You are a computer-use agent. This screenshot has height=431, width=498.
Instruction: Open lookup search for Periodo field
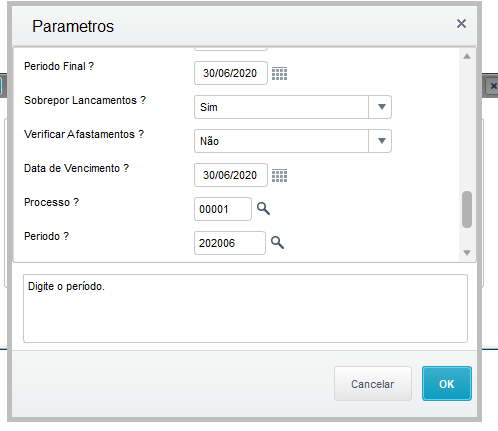(x=277, y=243)
